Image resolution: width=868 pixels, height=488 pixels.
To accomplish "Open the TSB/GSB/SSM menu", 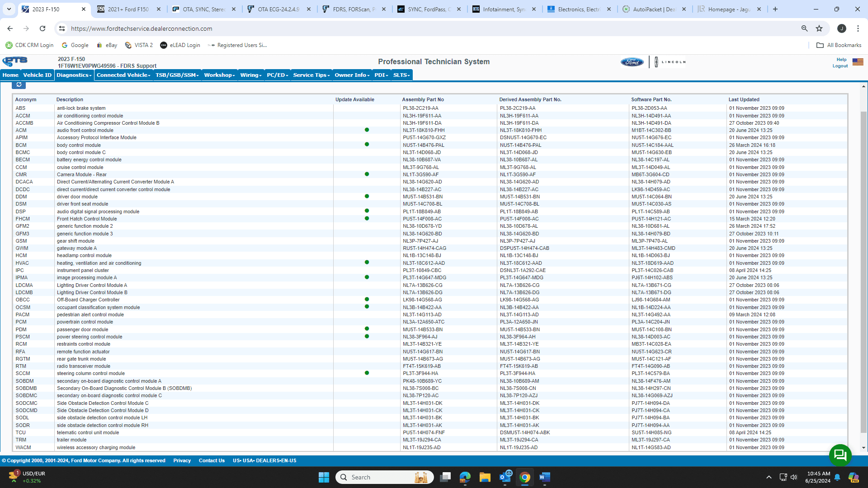I will (x=175, y=75).
